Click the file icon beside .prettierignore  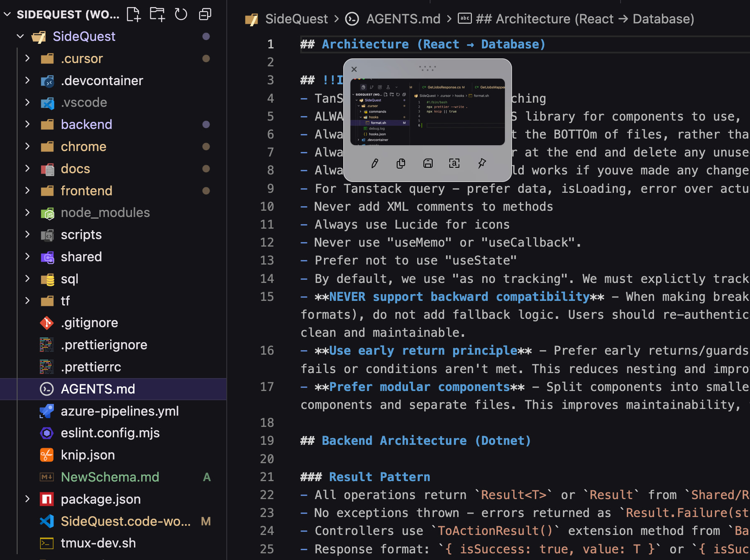47,345
